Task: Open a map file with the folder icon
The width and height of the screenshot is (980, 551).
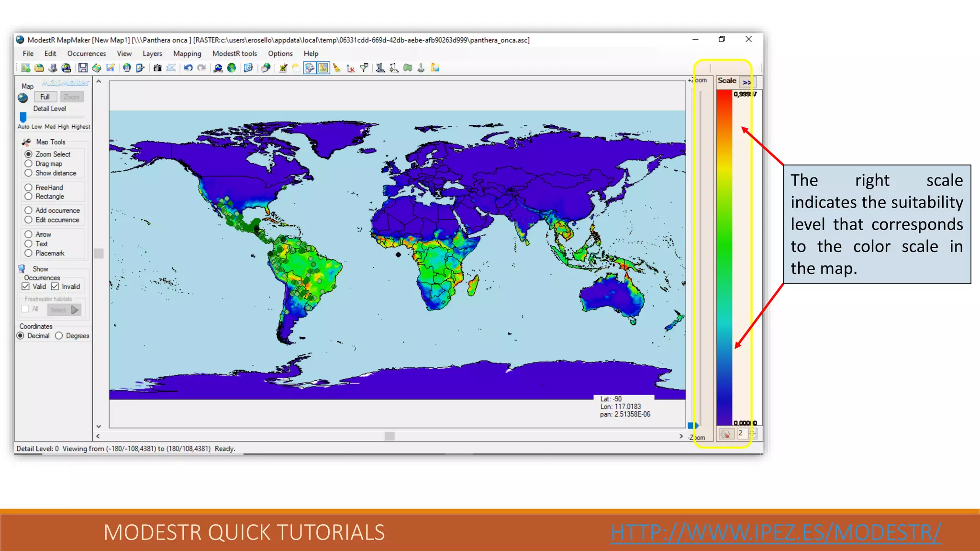Action: (x=39, y=68)
